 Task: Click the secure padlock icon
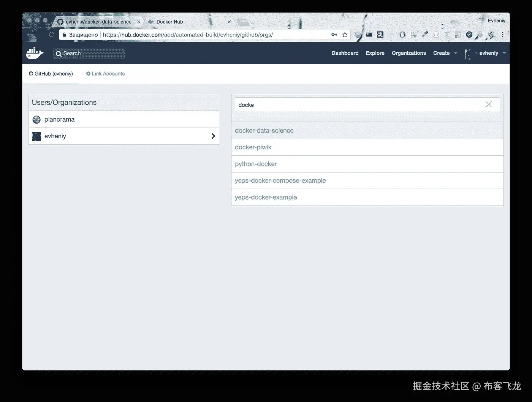pyautogui.click(x=64, y=35)
